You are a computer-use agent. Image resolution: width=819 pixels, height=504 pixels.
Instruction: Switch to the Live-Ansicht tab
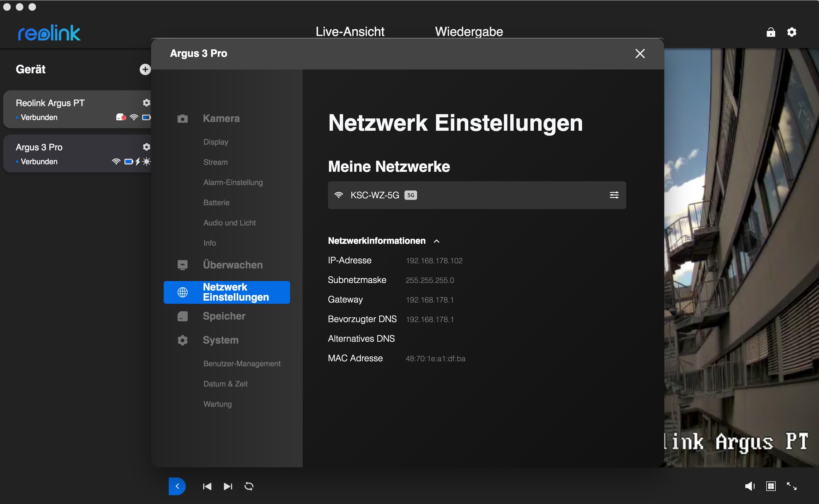tap(350, 32)
